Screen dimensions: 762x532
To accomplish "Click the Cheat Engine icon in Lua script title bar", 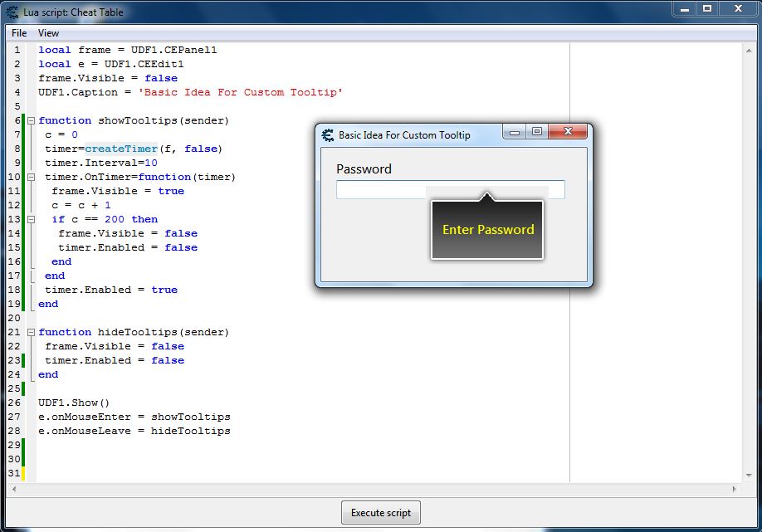I will pos(12,11).
